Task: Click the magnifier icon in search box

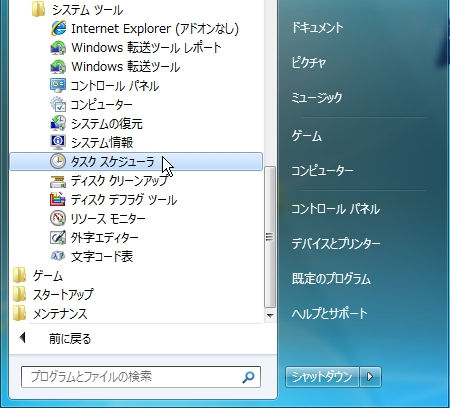Action: pos(248,377)
